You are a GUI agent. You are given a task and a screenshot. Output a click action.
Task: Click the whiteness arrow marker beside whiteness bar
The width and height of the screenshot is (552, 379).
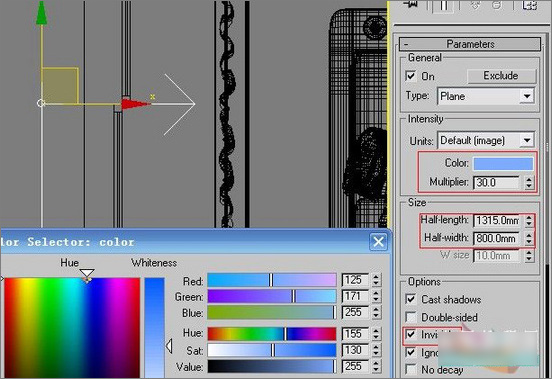pyautogui.click(x=169, y=346)
